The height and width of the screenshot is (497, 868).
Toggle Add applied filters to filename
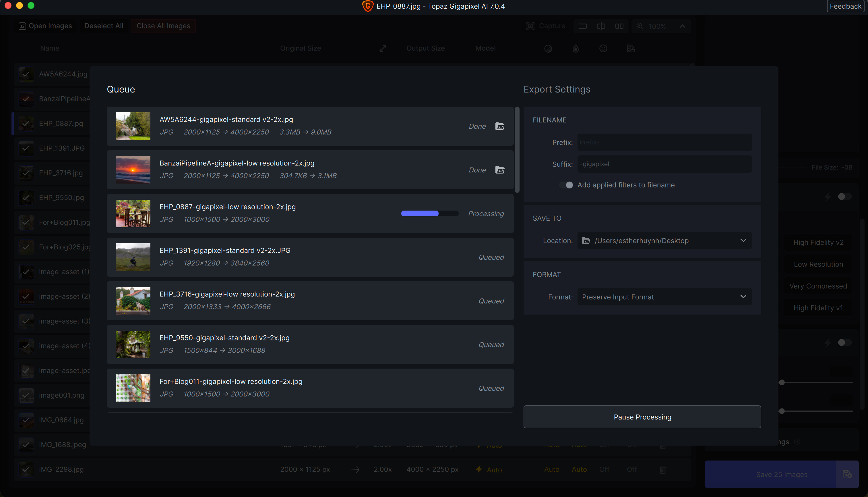click(x=567, y=185)
